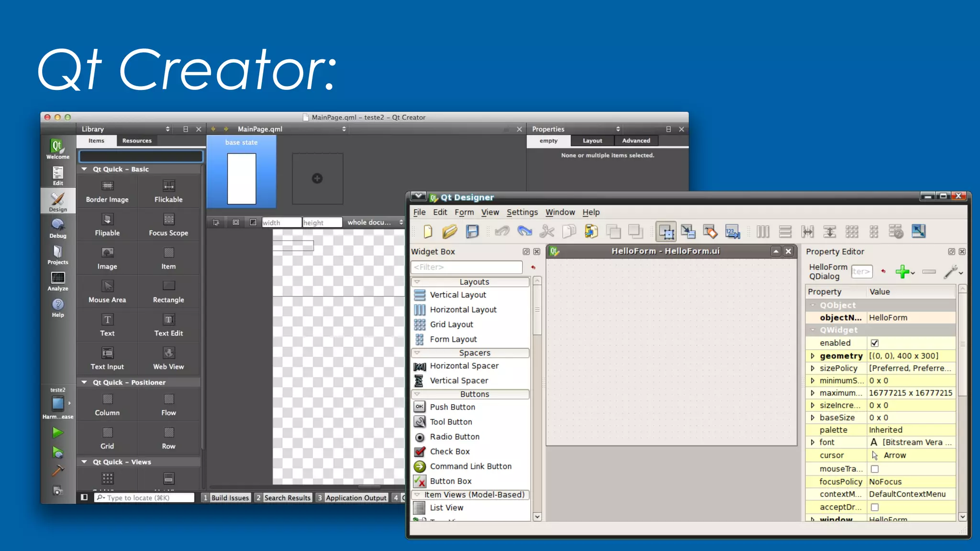Expand the geometry property row
The image size is (980, 551).
(812, 356)
